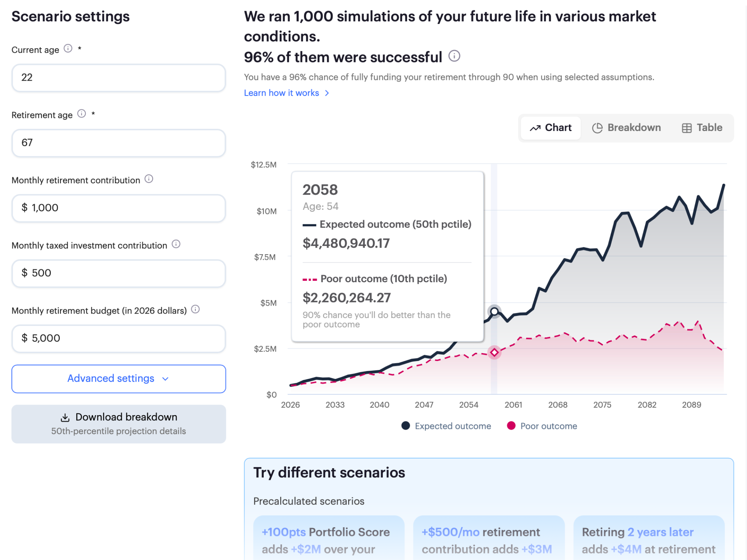Select the line chart icon for Chart view
The width and height of the screenshot is (747, 560).
tap(536, 128)
